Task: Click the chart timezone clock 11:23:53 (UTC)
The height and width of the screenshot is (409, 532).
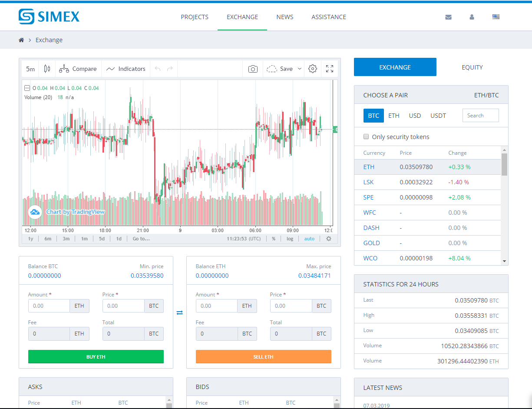Action: 244,239
